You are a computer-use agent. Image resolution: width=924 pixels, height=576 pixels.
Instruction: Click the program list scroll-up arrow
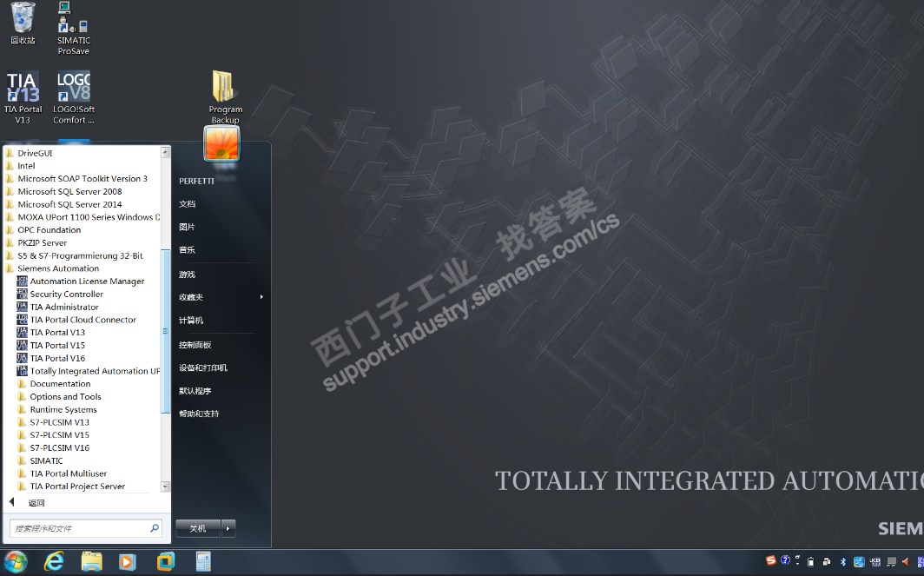[166, 153]
